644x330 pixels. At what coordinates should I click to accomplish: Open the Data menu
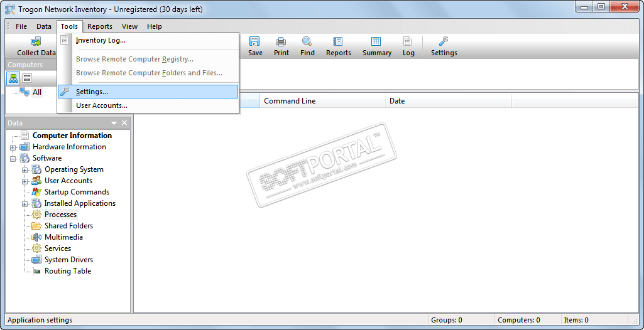[44, 26]
